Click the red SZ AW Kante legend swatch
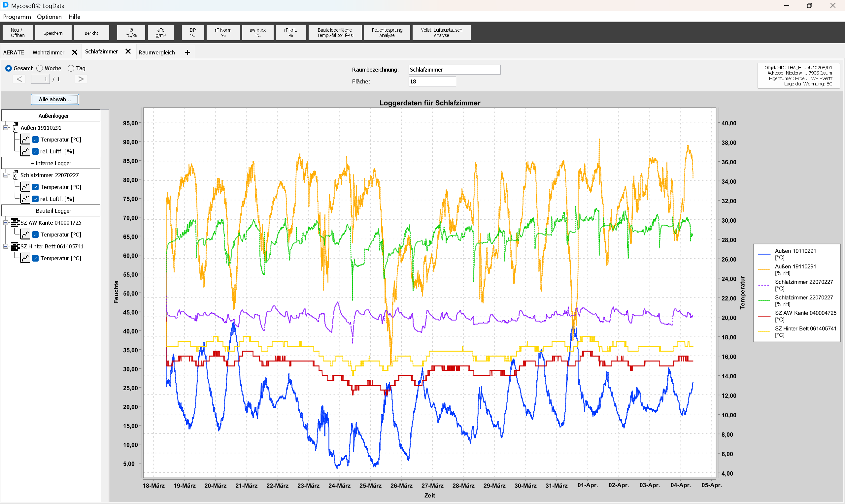The width and height of the screenshot is (845, 504). 764,316
